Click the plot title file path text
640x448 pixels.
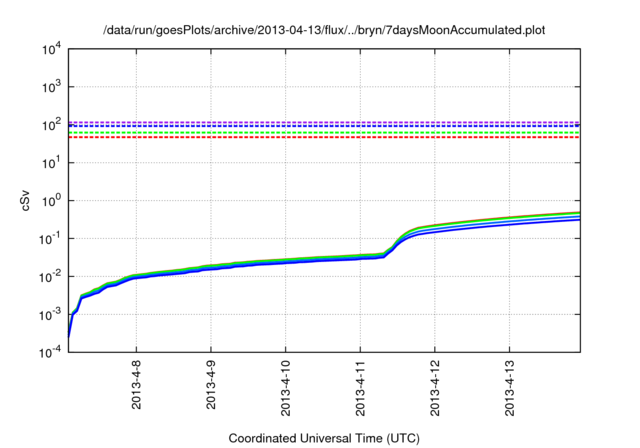tap(324, 30)
